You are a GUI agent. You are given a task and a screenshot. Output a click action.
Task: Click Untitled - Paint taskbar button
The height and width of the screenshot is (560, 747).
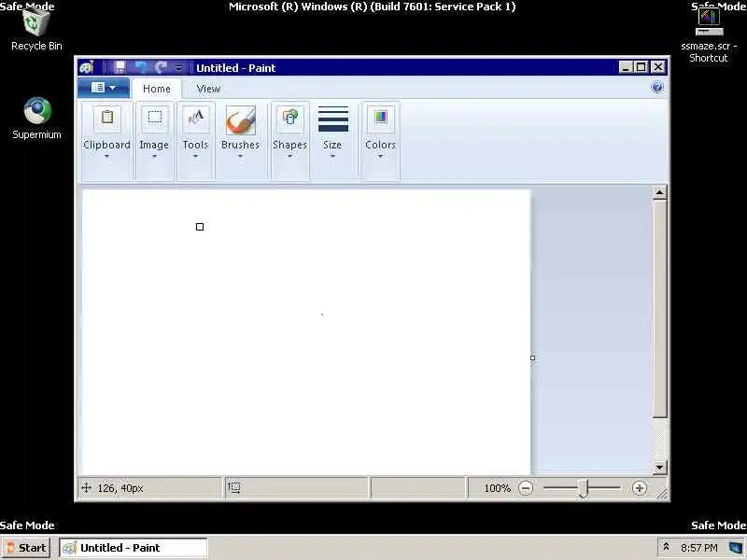(134, 548)
